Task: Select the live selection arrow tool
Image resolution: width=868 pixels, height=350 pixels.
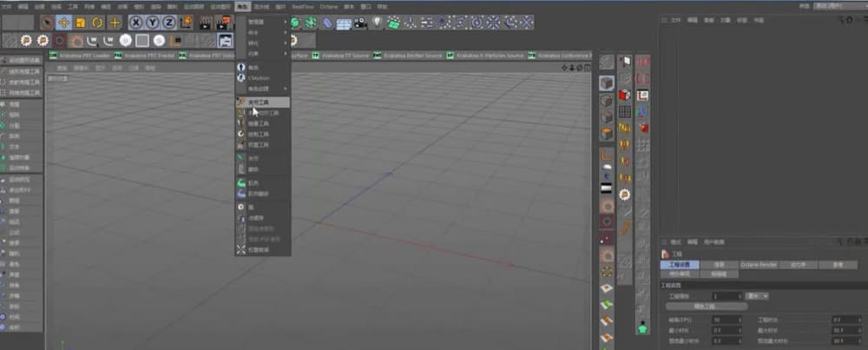Action: [x=48, y=23]
